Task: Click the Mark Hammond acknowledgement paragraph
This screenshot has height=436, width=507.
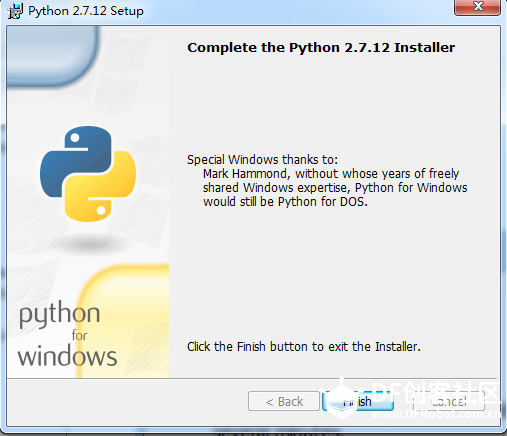Action: (x=335, y=188)
